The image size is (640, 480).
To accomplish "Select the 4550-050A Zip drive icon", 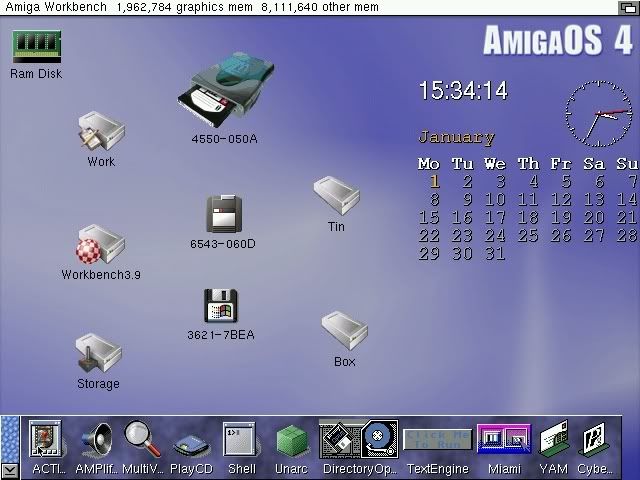I will [x=226, y=90].
